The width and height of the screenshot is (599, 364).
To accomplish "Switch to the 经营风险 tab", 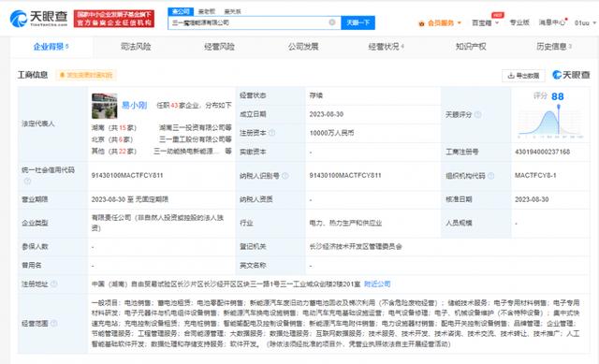I will point(219,47).
